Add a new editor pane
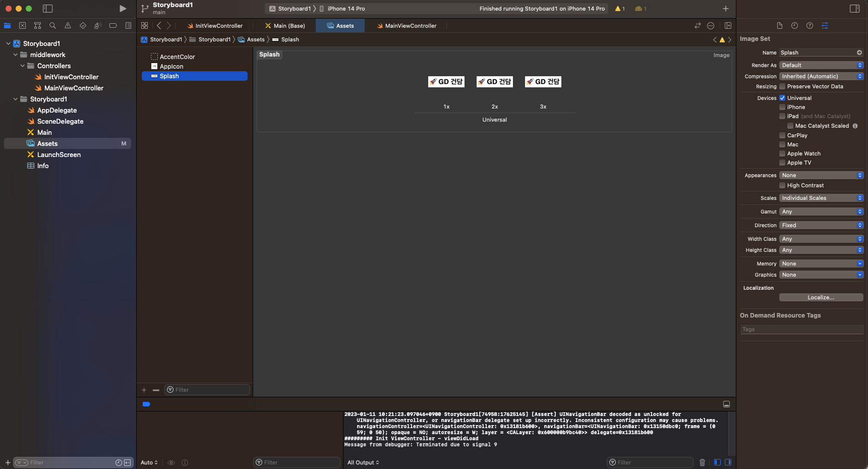Screen dimensions: 868x469 (728, 26)
